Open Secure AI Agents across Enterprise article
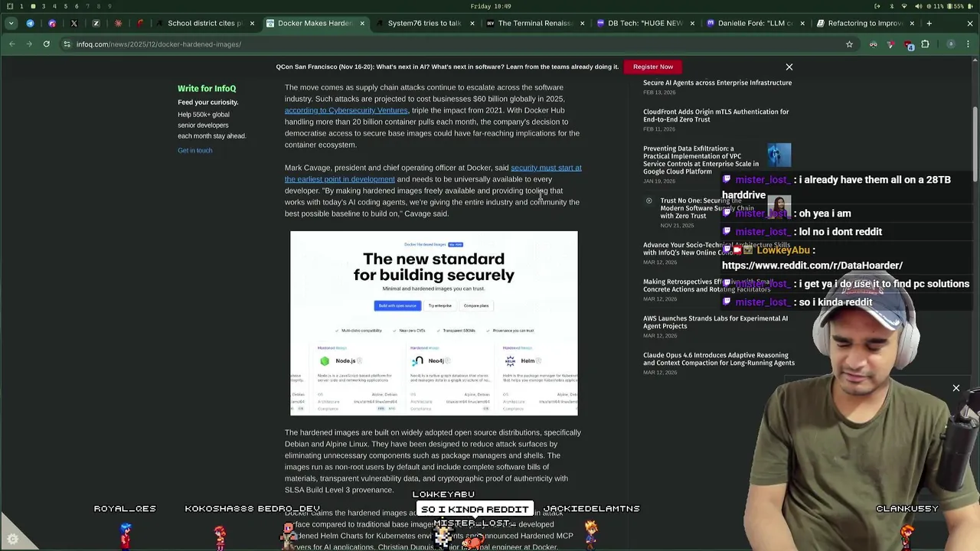 tap(717, 83)
